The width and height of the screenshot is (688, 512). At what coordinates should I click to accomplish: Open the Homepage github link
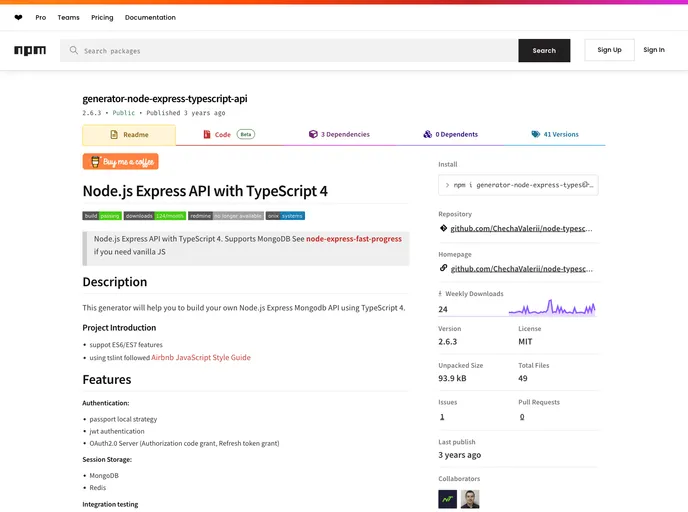(x=521, y=269)
